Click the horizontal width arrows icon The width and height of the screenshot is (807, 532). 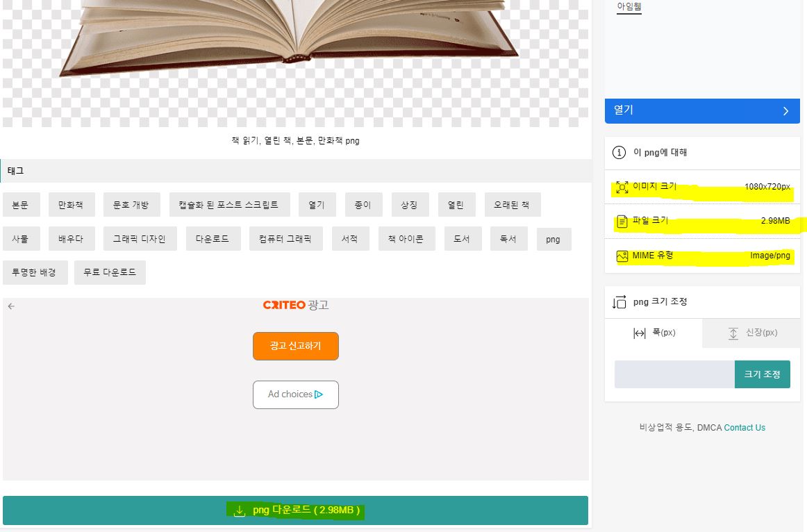(639, 333)
